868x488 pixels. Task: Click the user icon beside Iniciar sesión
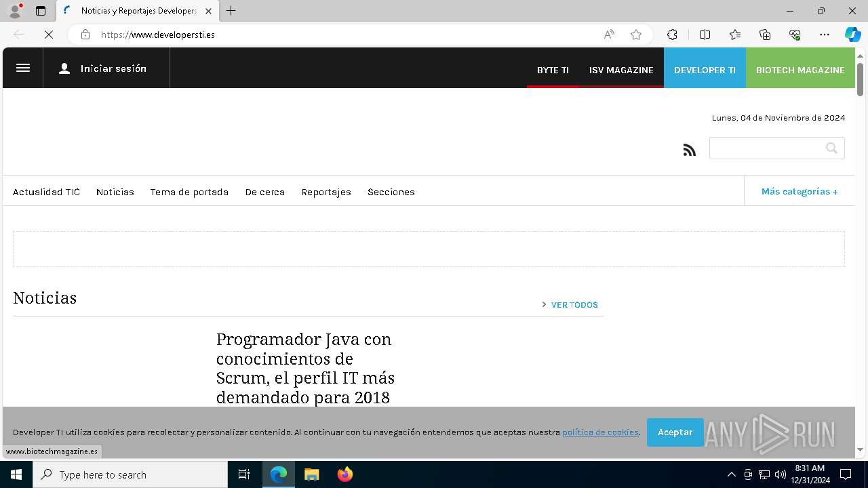tap(64, 68)
